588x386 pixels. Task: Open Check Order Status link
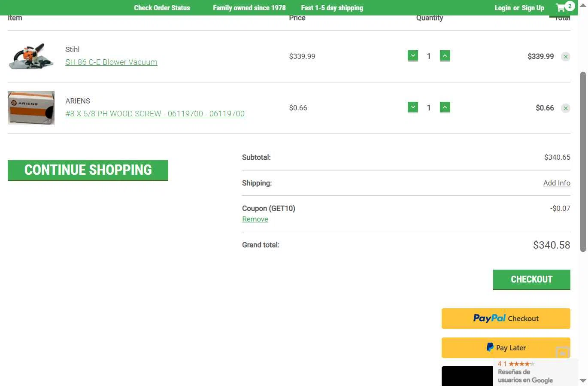coord(162,8)
